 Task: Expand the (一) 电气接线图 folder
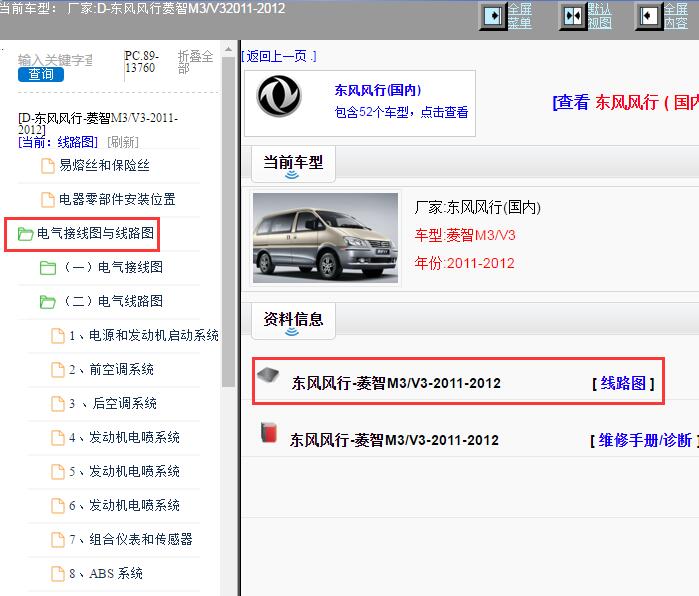112,267
